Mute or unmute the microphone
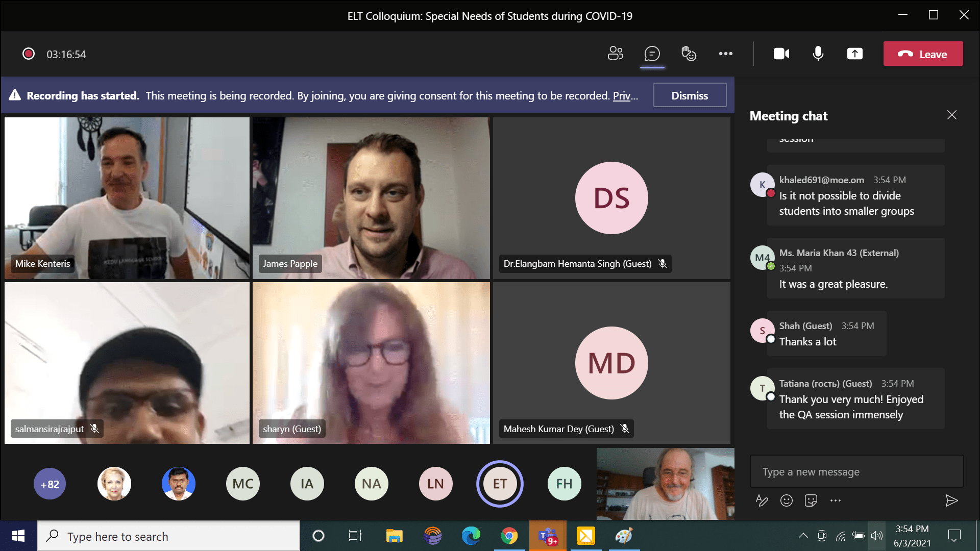 (x=818, y=54)
